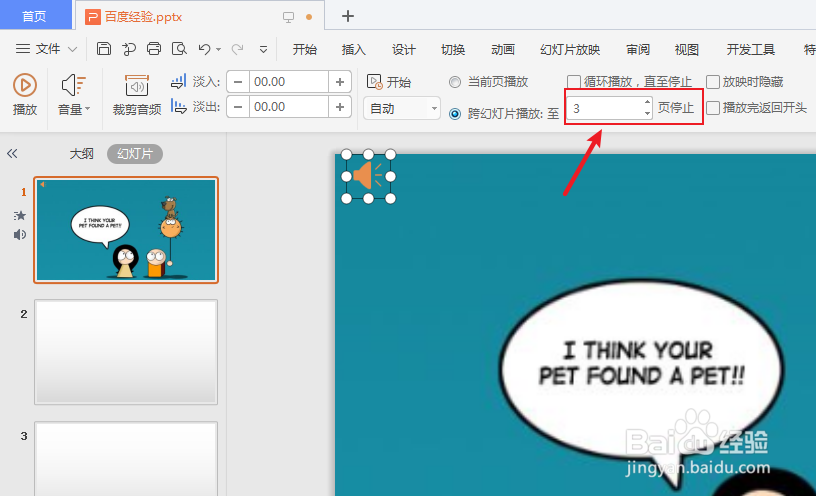Viewport: 816px width, 496px height.
Task: Open the 开发工具 ribbon tab
Action: [x=750, y=49]
